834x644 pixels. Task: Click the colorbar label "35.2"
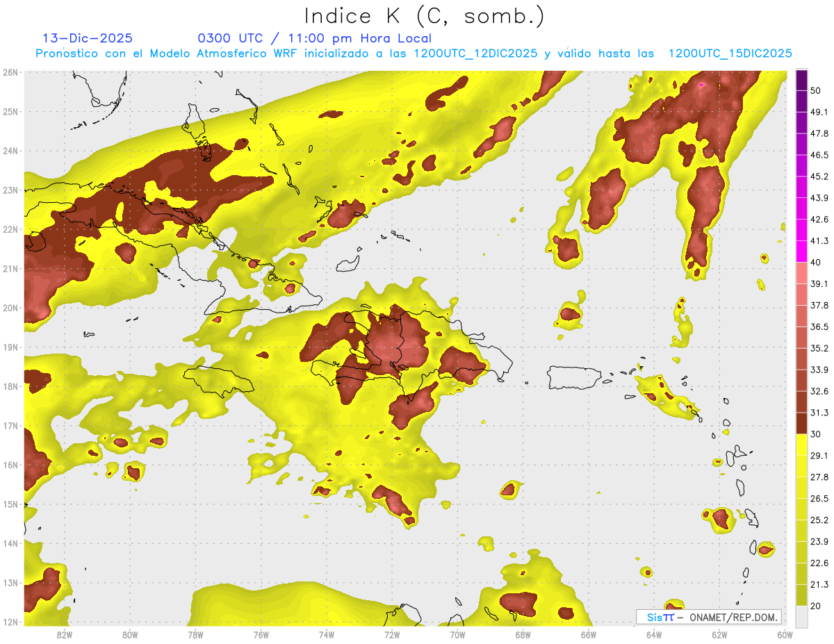819,348
